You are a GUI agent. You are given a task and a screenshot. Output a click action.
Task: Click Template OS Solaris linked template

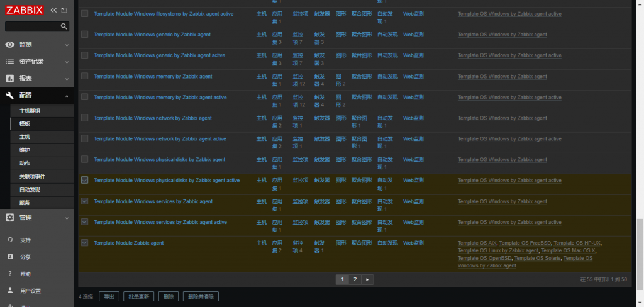pos(537,258)
